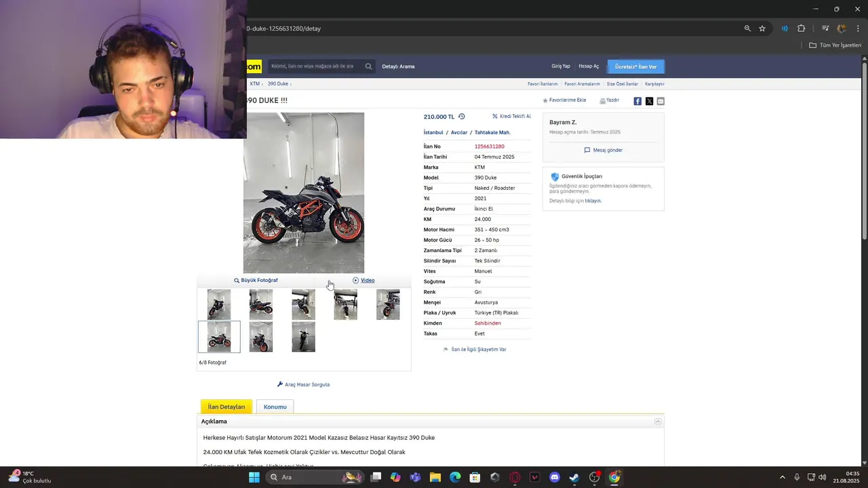Click İlan ile İlgili Şikayetim Var
This screenshot has height=488, width=868.
click(475, 350)
